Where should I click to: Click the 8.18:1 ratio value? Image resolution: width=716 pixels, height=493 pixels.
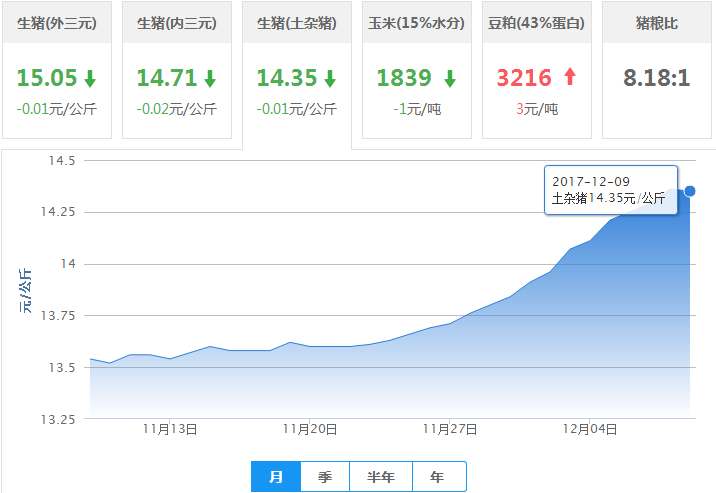pos(657,78)
